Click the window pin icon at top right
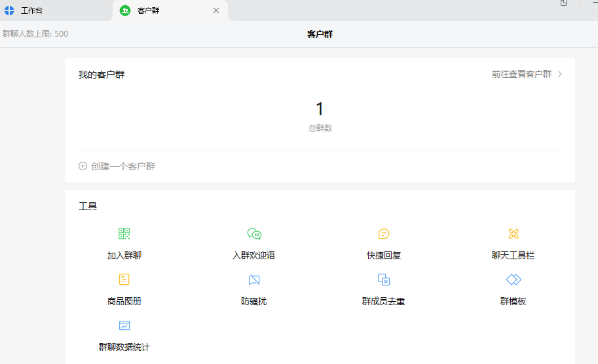 [564, 3]
